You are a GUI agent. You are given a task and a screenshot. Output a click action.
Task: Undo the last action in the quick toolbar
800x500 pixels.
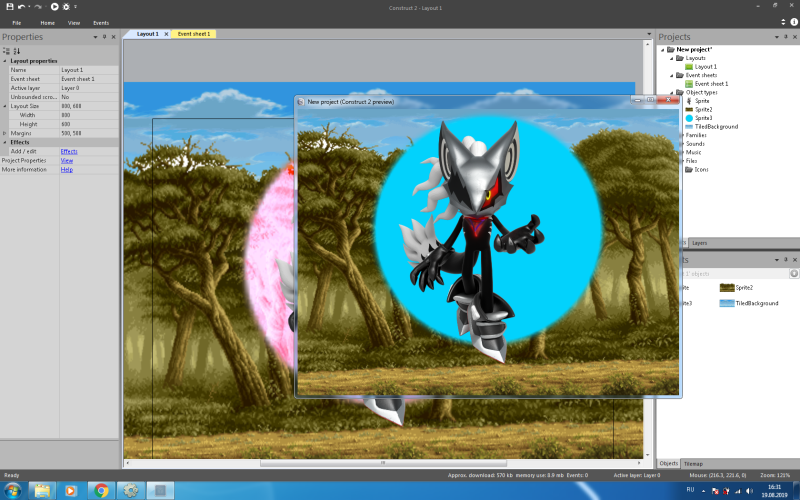click(21, 7)
